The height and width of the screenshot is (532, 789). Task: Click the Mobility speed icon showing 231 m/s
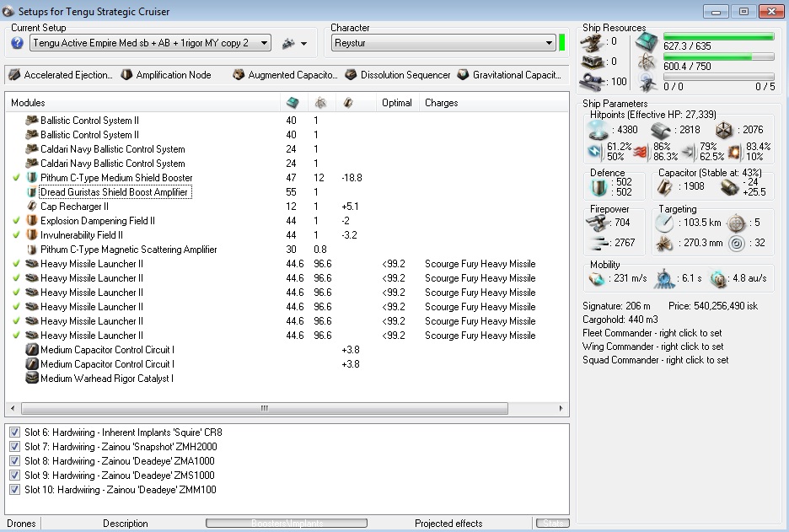pos(598,278)
